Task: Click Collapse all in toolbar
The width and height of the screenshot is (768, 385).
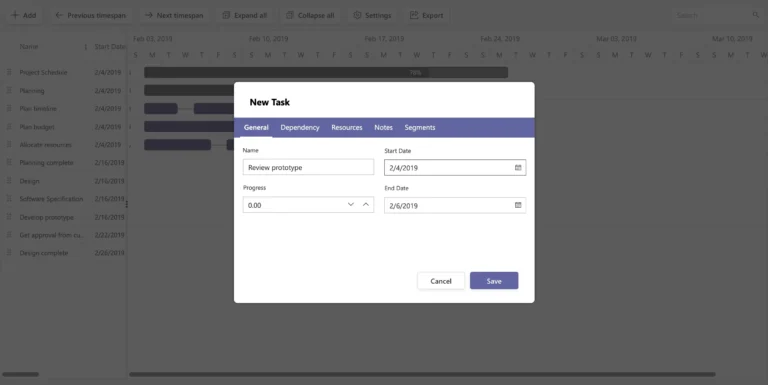Action: [x=310, y=15]
